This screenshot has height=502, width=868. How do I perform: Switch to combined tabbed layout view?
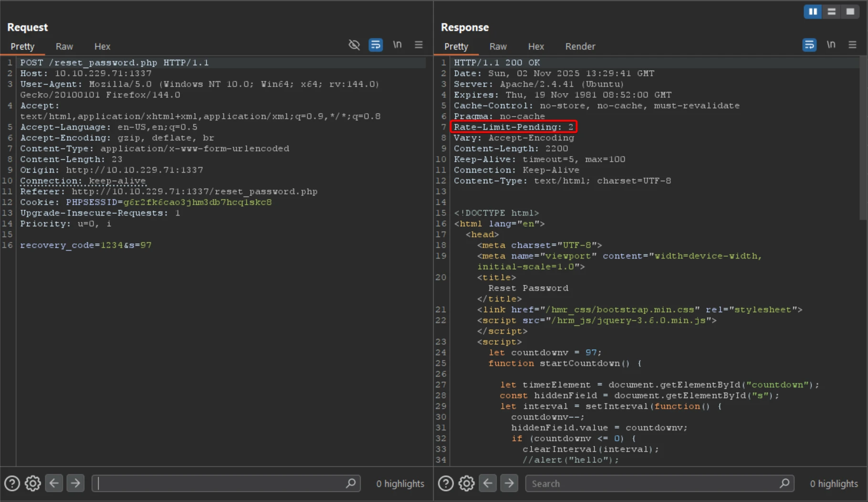(850, 11)
